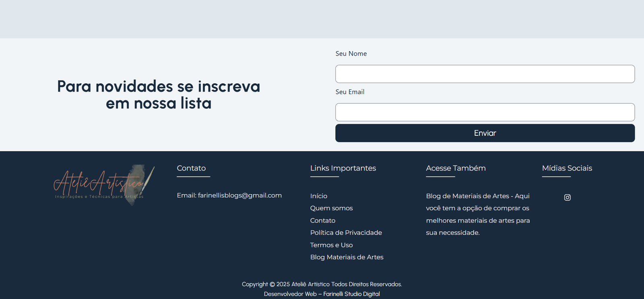
Task: Open Contato link under Links Importantes
Action: coord(322,221)
